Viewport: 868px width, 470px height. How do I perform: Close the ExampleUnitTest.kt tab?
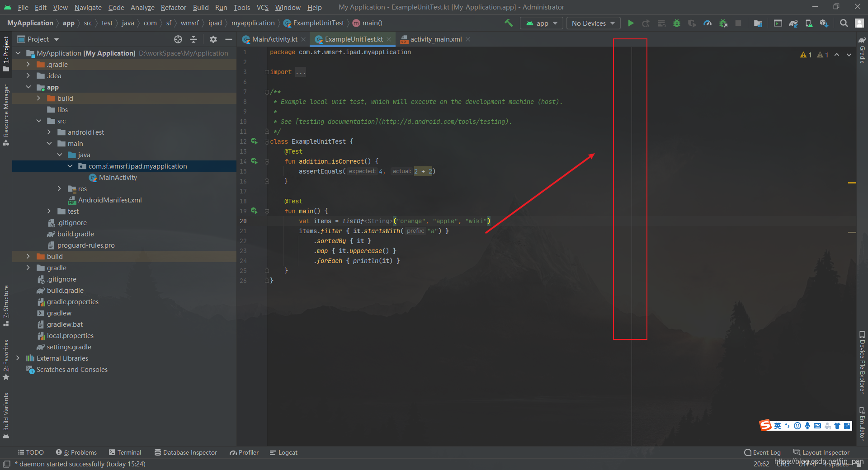point(389,39)
